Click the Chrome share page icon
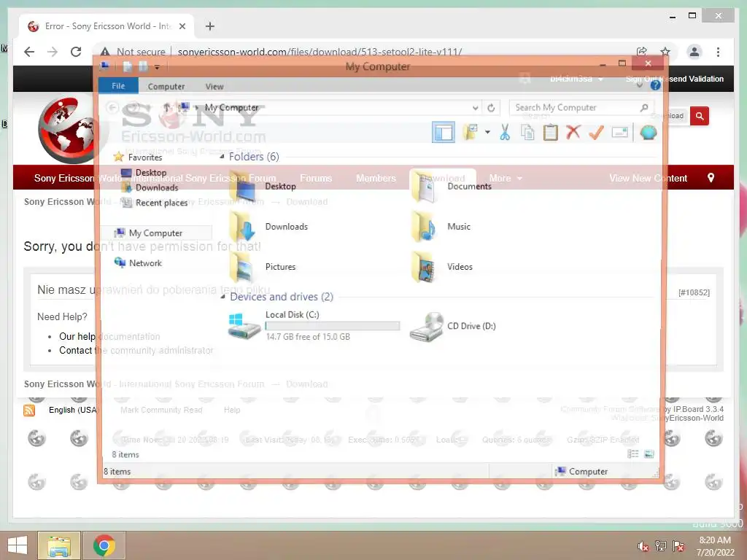The width and height of the screenshot is (747, 560). pos(642,52)
